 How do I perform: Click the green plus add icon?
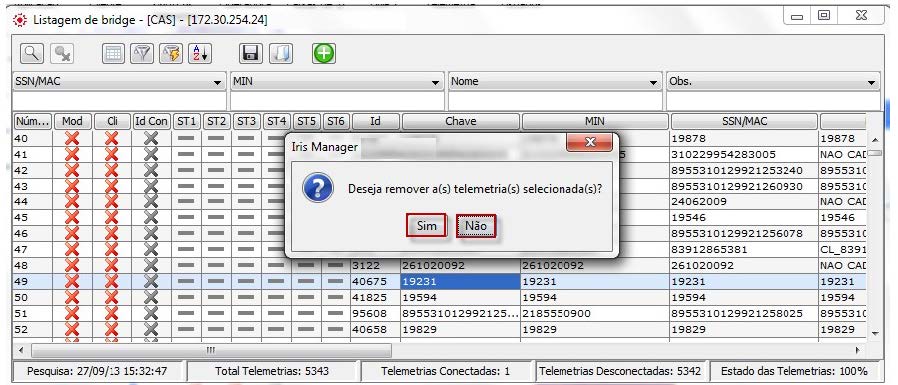click(324, 53)
